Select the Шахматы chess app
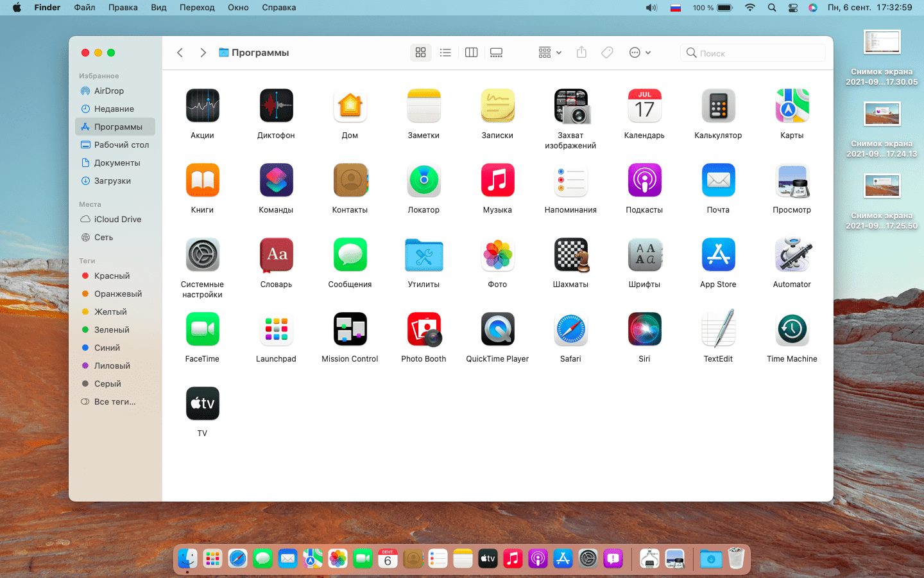This screenshot has width=924, height=578. click(x=571, y=254)
